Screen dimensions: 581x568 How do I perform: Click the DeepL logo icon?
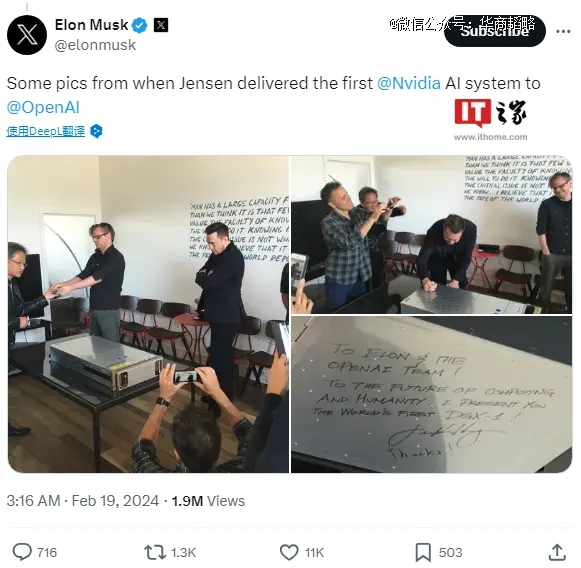(96, 131)
